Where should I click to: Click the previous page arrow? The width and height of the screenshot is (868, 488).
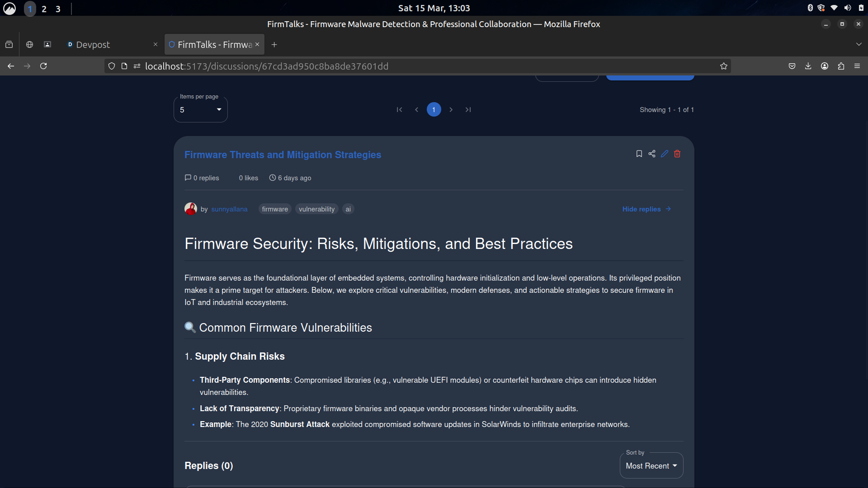coord(416,110)
